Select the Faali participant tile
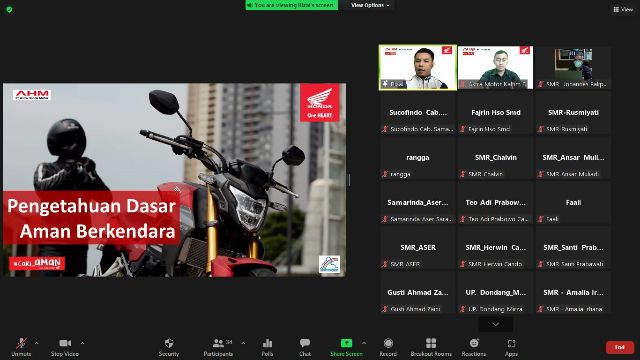Image resolution: width=640 pixels, height=360 pixels. [x=573, y=203]
